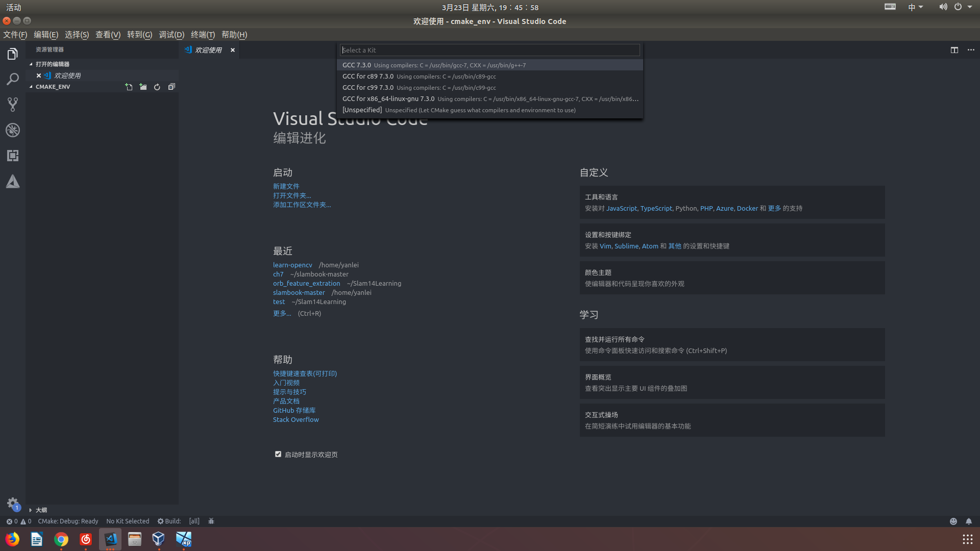
Task: Open the document editor icon in dock
Action: coord(37,539)
